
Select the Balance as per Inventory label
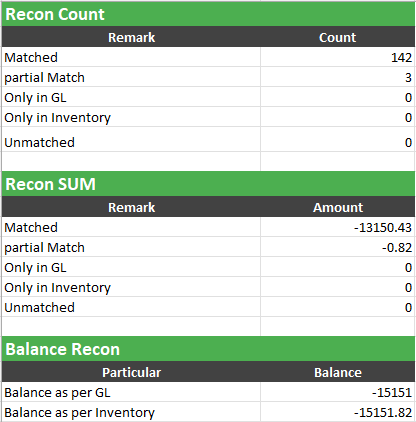pos(79,412)
